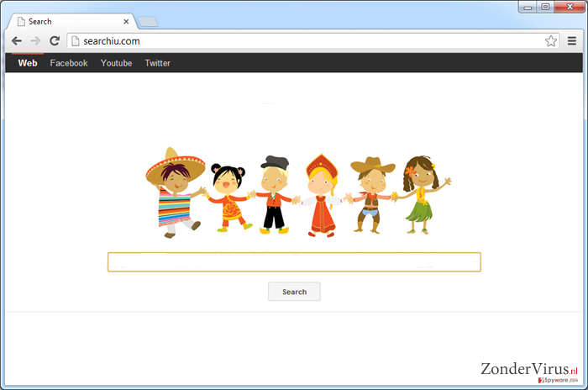This screenshot has width=588, height=390.
Task: Click the Search button
Action: [x=294, y=292]
